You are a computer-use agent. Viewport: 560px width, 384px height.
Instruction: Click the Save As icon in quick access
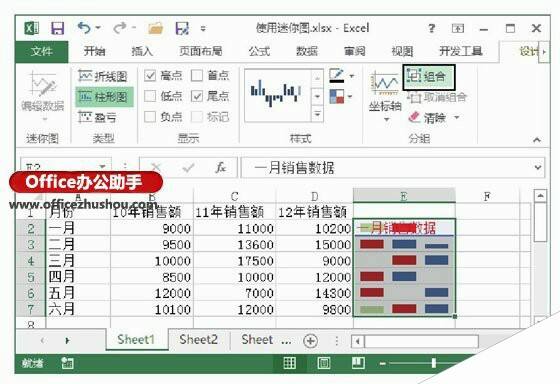click(x=182, y=28)
